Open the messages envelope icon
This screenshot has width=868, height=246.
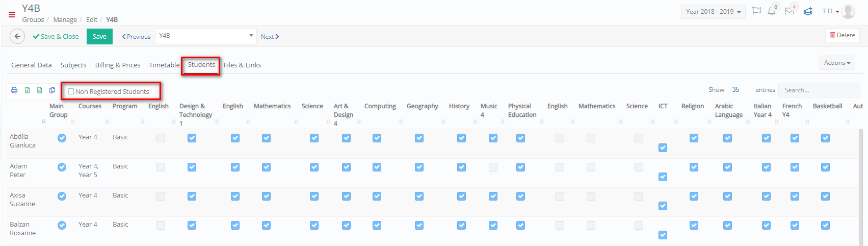point(790,11)
